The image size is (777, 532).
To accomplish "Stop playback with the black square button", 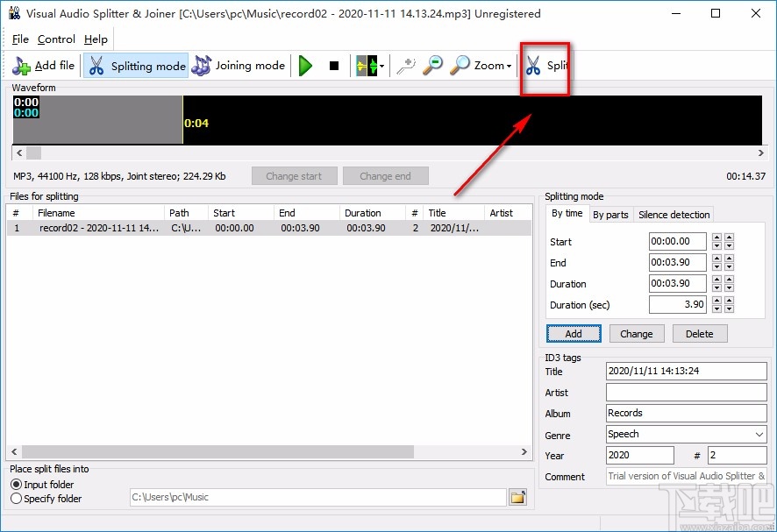I will tap(334, 66).
